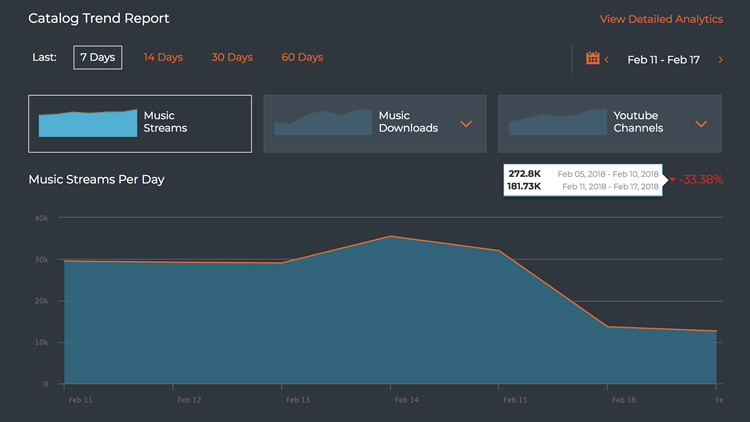
Task: Click the 272.8K comparison tooltip box
Action: 583,180
